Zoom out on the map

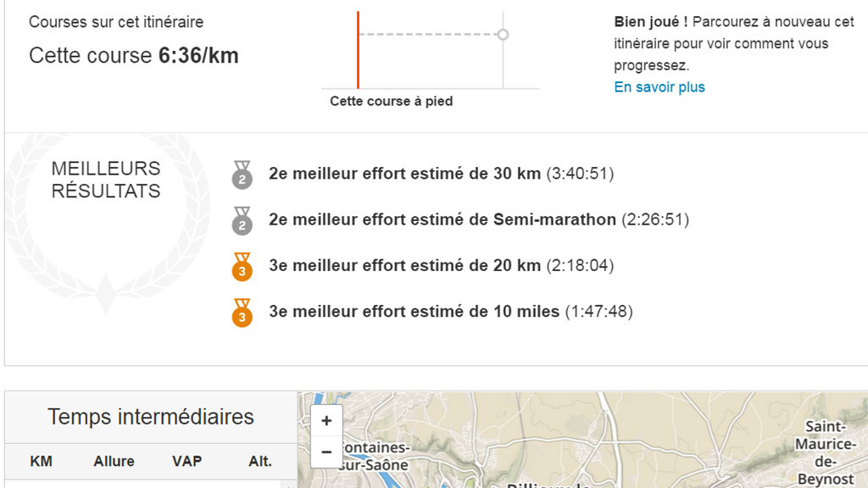326,452
